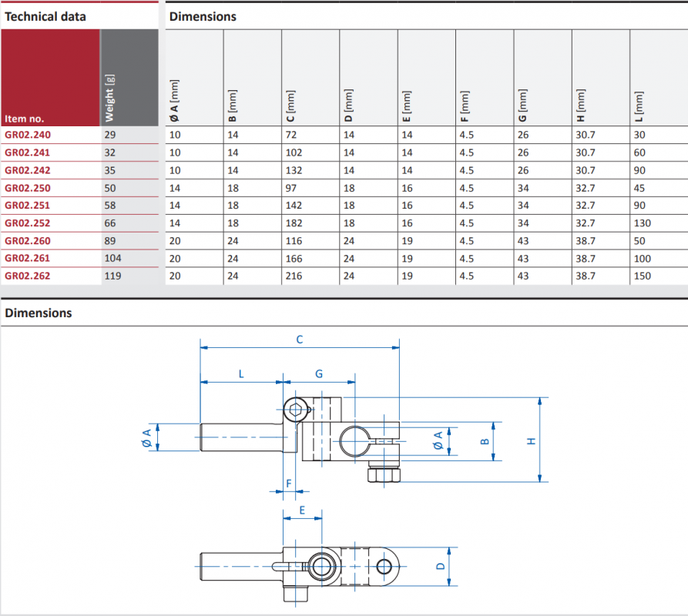The width and height of the screenshot is (688, 616).
Task: Click item number GR02.251
Action: (x=27, y=205)
